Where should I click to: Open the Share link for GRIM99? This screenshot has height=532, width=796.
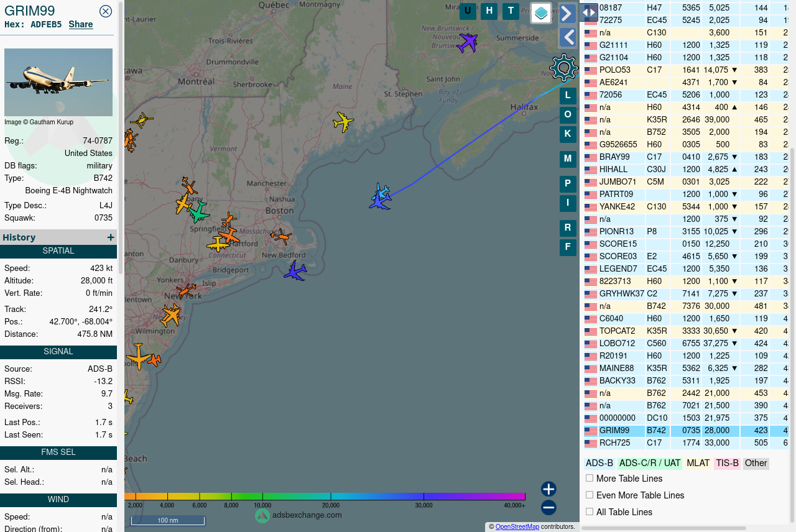coord(81,24)
